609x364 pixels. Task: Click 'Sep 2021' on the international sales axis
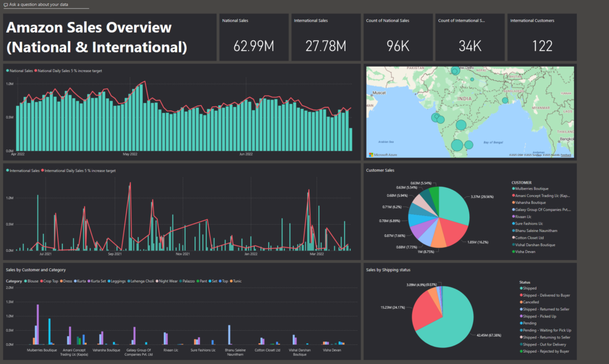pyautogui.click(x=115, y=254)
